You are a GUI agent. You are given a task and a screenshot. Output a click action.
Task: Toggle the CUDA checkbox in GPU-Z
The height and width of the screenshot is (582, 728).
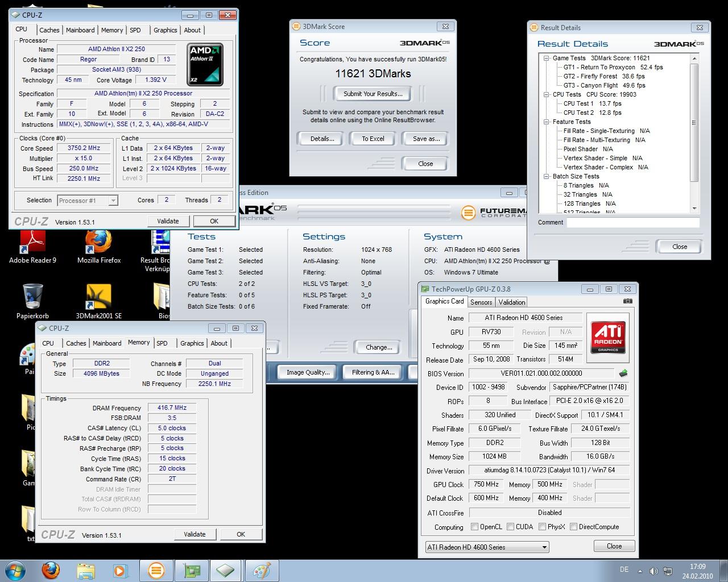pos(510,527)
